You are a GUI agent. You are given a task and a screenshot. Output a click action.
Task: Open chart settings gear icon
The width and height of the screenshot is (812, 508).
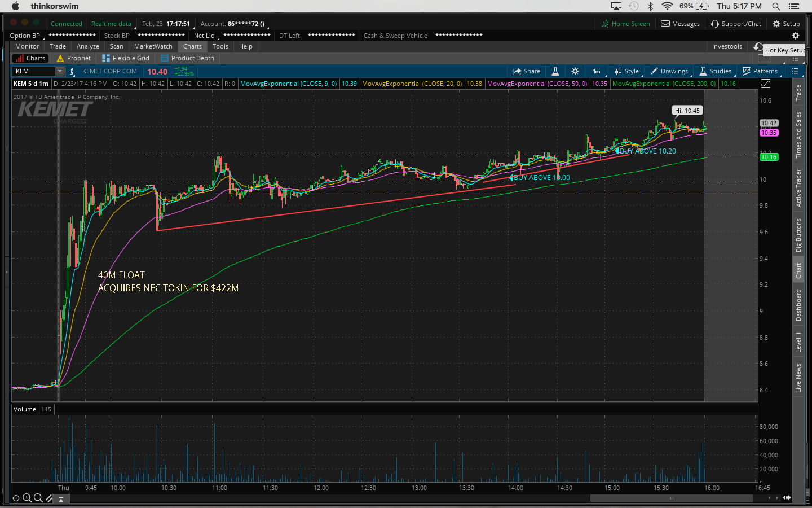575,71
